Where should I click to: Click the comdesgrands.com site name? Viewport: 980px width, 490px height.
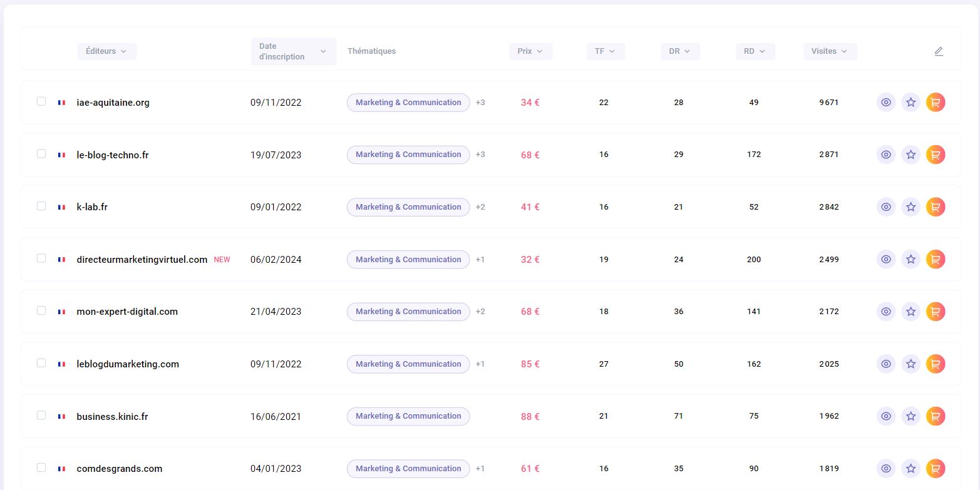click(120, 469)
